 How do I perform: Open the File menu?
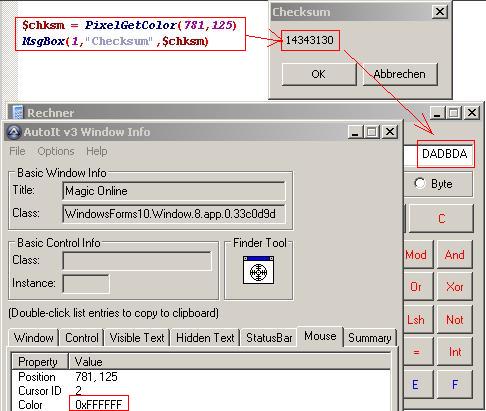pos(17,151)
